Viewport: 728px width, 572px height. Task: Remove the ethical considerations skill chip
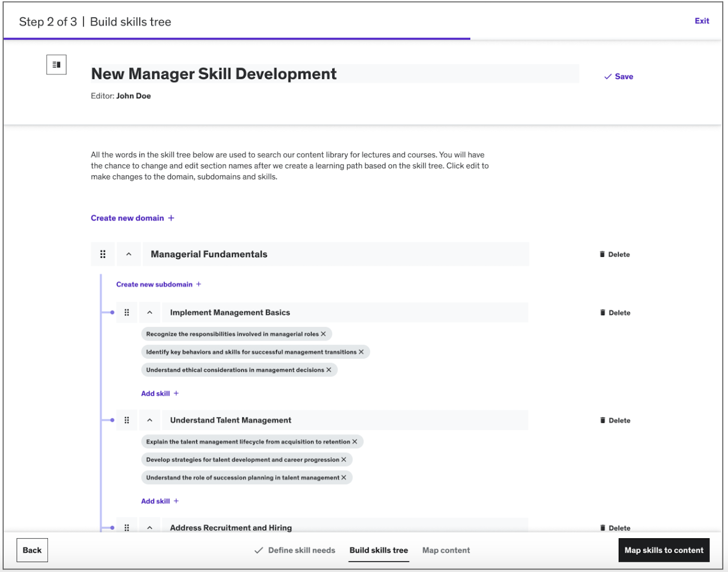[x=329, y=370]
